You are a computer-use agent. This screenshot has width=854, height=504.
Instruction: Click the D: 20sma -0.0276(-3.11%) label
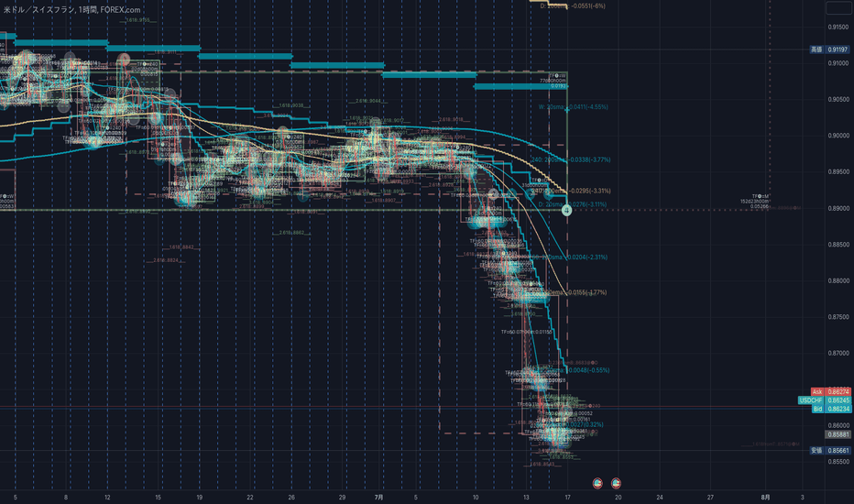pyautogui.click(x=573, y=204)
